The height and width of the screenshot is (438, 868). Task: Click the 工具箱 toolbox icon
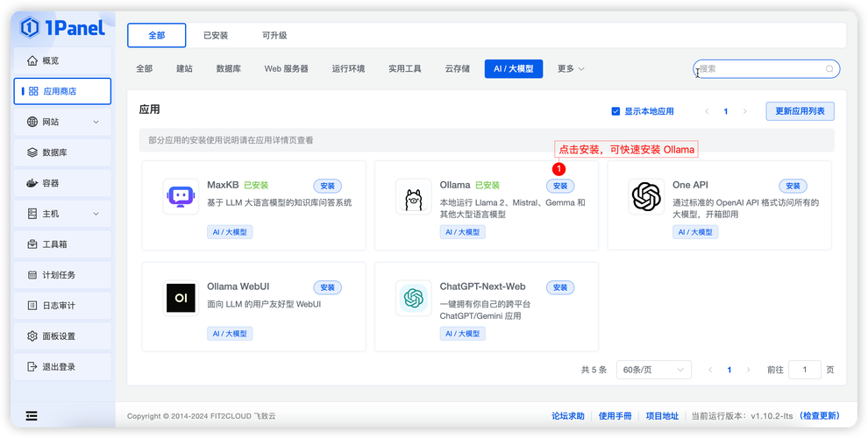[x=32, y=244]
